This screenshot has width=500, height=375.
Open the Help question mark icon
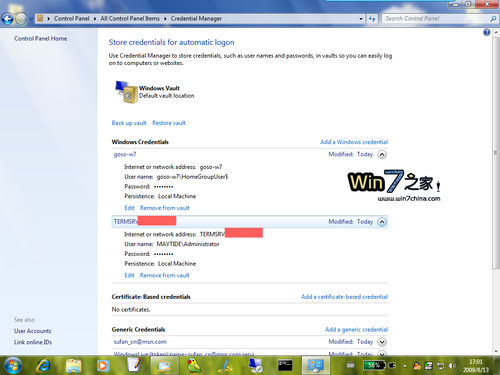click(x=486, y=32)
